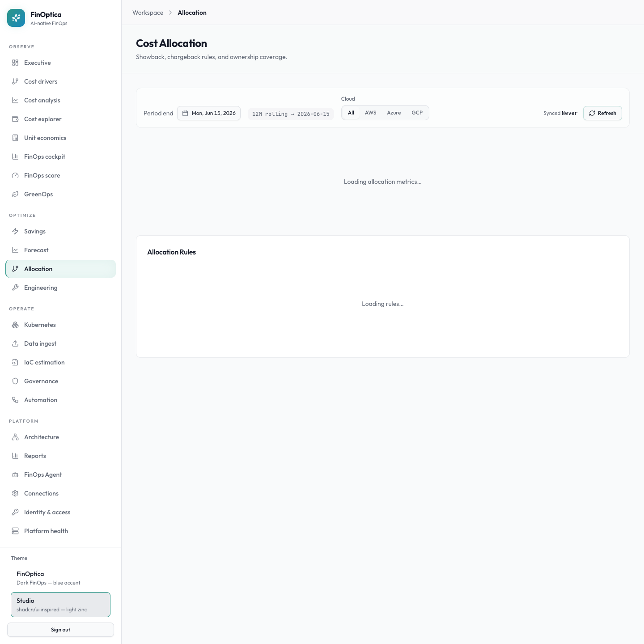Open the Data ingest page

[x=60, y=343]
